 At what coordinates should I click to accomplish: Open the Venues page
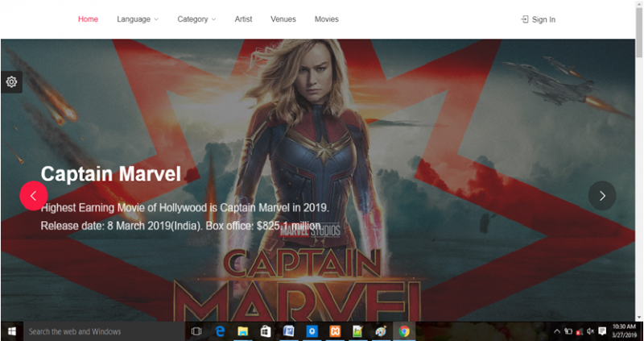[283, 19]
